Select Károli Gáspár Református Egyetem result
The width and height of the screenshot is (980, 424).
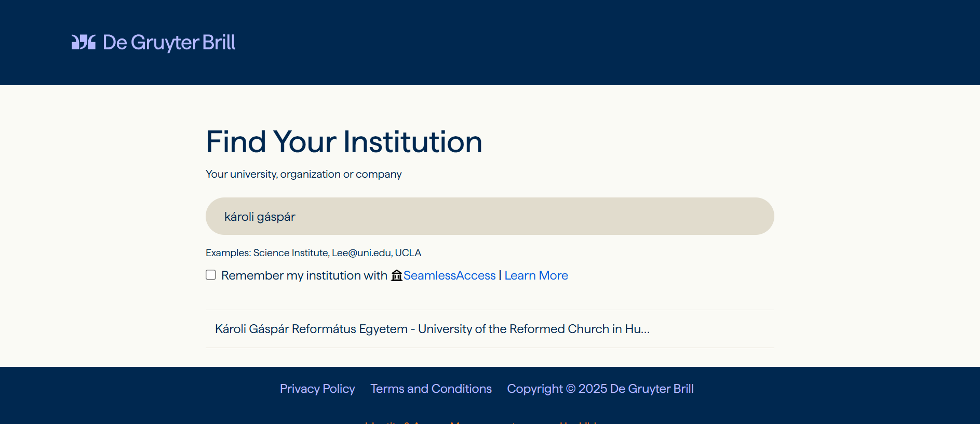pos(432,329)
